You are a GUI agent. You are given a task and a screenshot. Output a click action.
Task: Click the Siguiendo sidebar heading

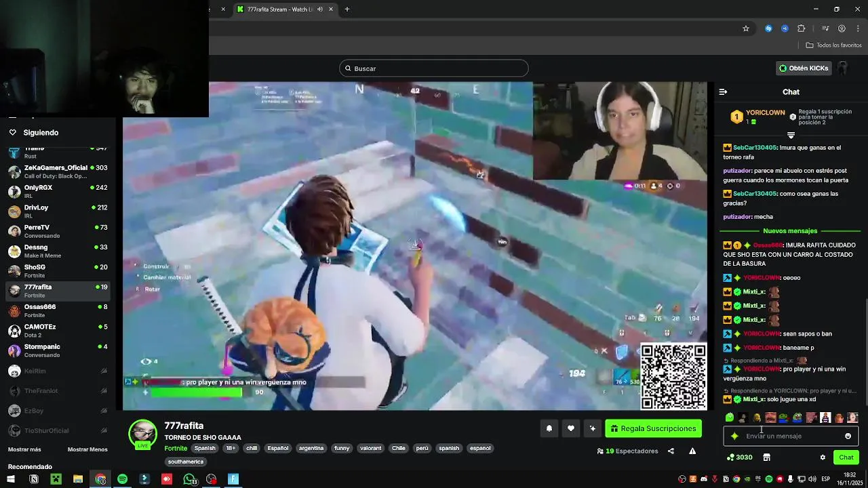[x=41, y=133]
